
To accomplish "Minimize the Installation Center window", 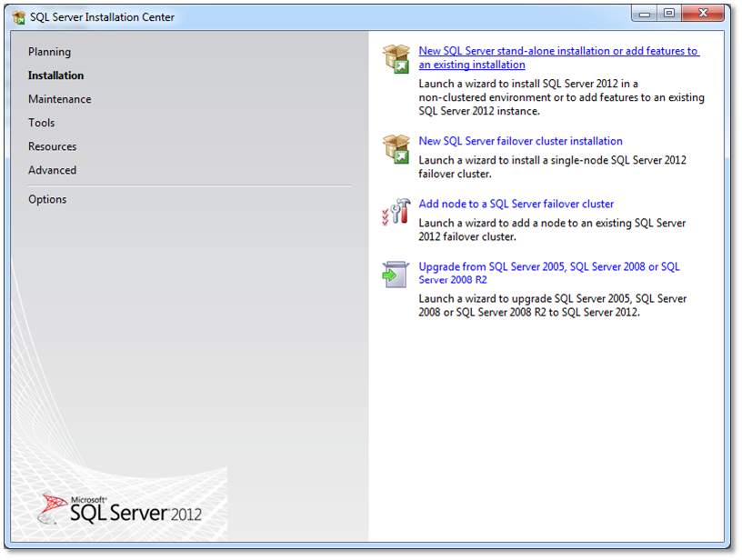I will (645, 14).
